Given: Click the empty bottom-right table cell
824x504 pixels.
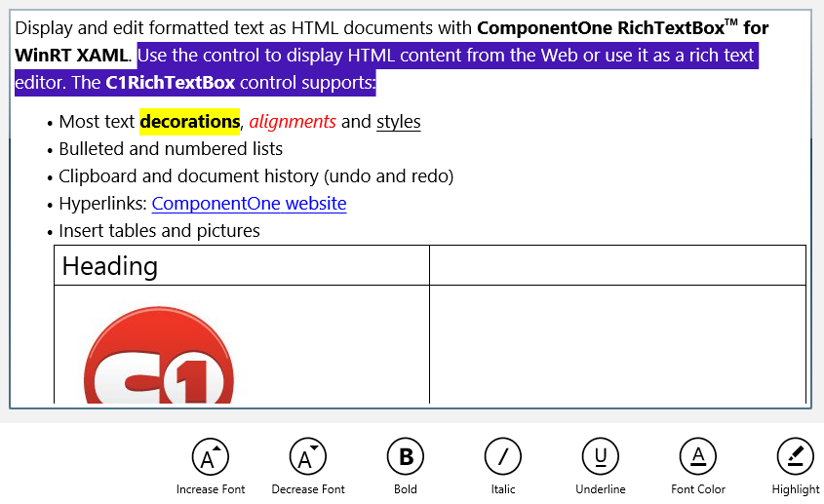Looking at the screenshot, I should tap(617, 345).
